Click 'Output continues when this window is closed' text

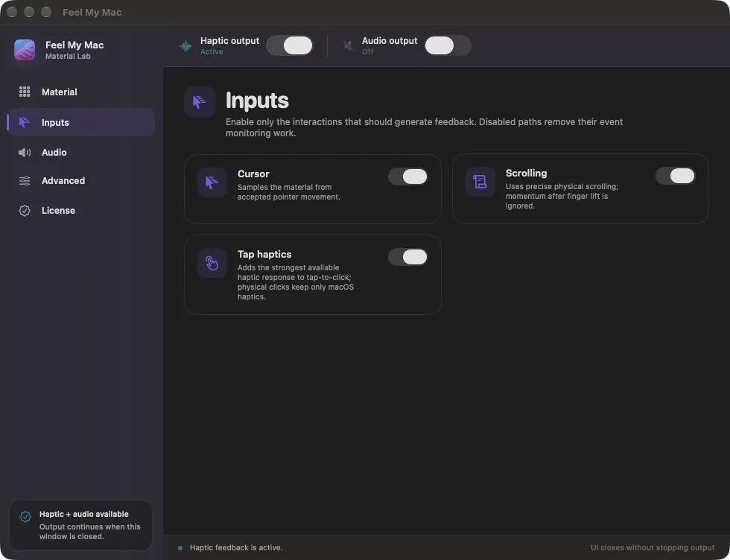point(90,532)
